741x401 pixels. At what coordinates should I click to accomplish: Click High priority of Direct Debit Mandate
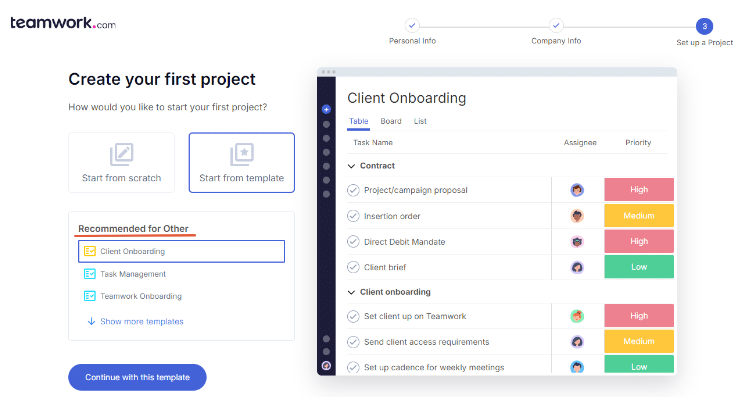(639, 241)
